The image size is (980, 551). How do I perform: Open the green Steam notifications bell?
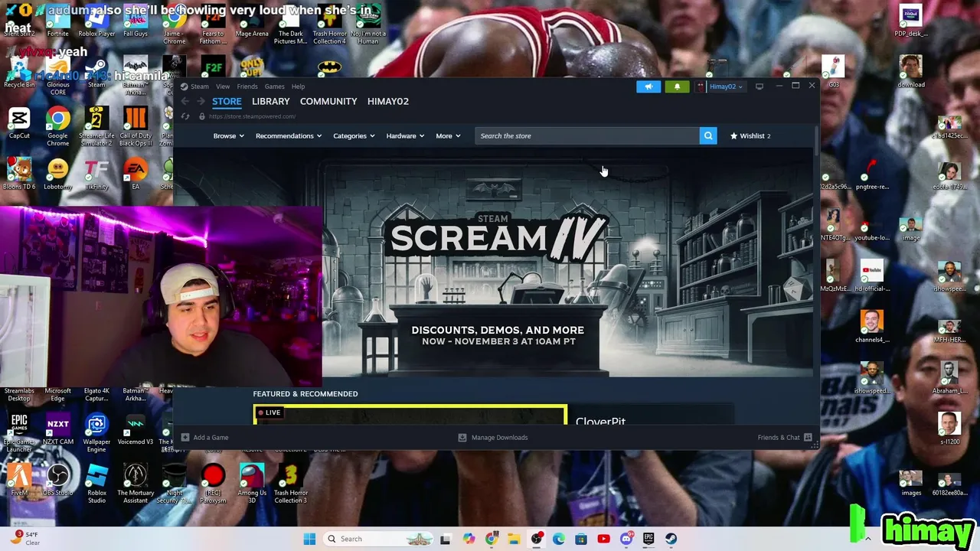(677, 86)
